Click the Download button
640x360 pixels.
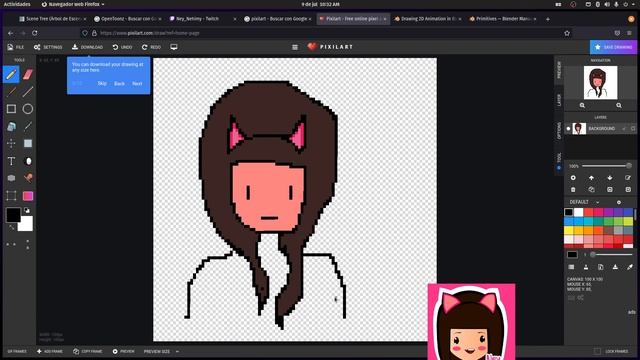coord(87,47)
